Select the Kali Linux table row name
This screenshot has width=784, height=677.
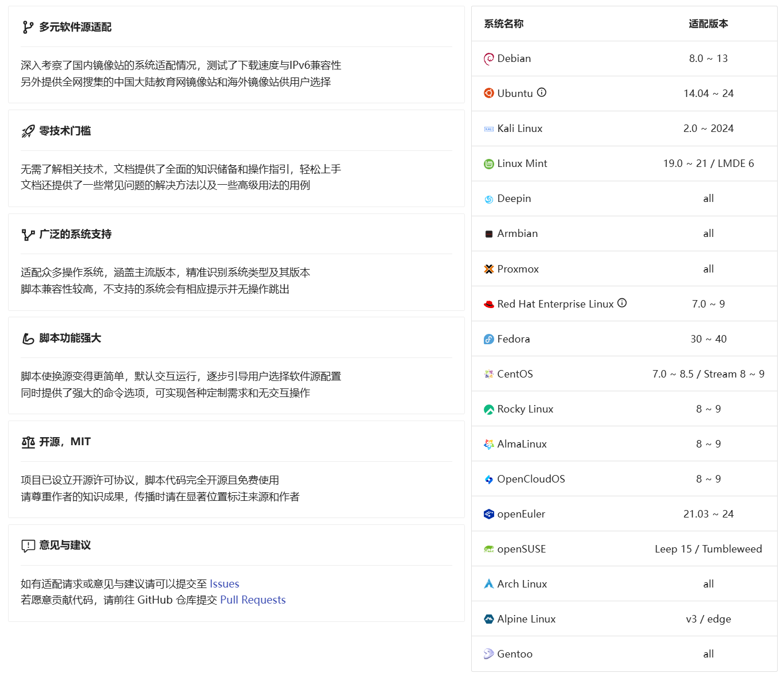coord(519,129)
